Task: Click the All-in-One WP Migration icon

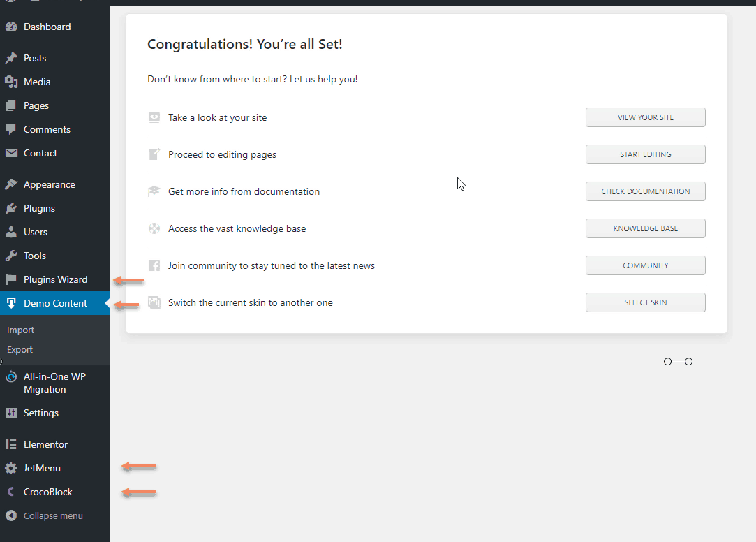Action: [11, 377]
